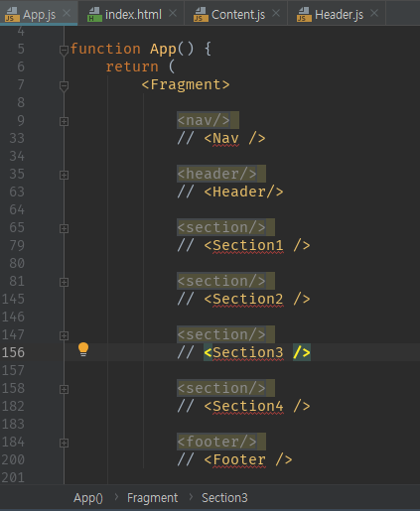Click the commented <Nav /> text
This screenshot has width=420, height=511.
pos(234,138)
